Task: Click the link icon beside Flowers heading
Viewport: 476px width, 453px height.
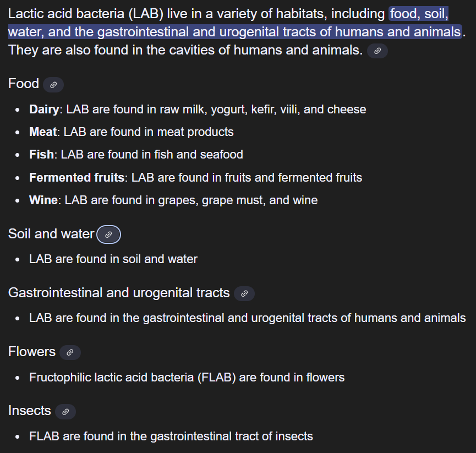Action: coord(70,352)
